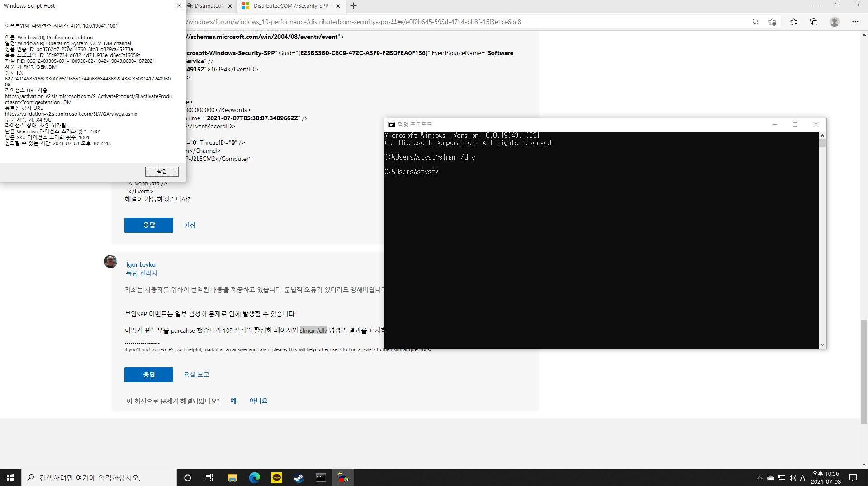This screenshot has width=868, height=486.
Task: Open Cortana from the taskbar
Action: tap(187, 477)
